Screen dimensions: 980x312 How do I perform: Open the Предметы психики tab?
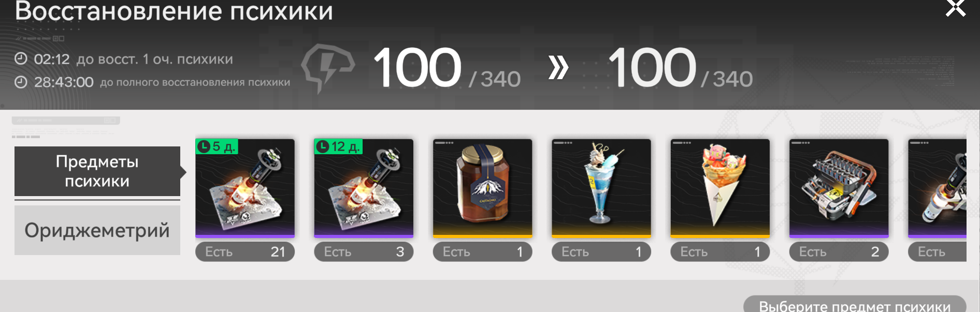click(x=97, y=171)
